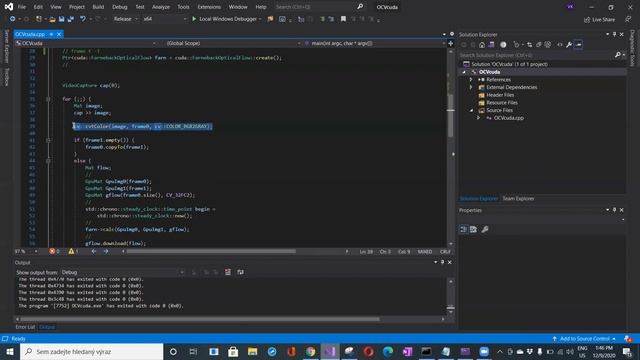Click the Collapse All icon in Solution Explorer
This screenshot has width=640, height=360.
pyautogui.click(x=538, y=44)
